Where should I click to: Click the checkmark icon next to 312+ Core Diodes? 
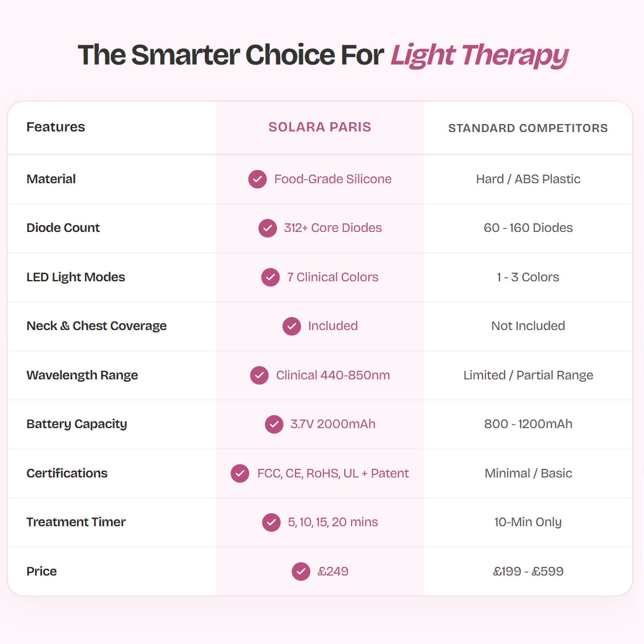pyautogui.click(x=268, y=228)
